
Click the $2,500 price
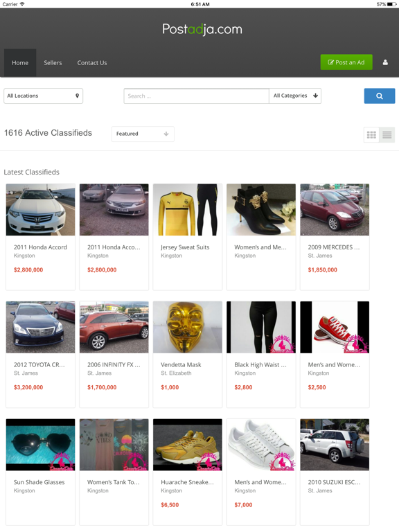click(x=317, y=387)
